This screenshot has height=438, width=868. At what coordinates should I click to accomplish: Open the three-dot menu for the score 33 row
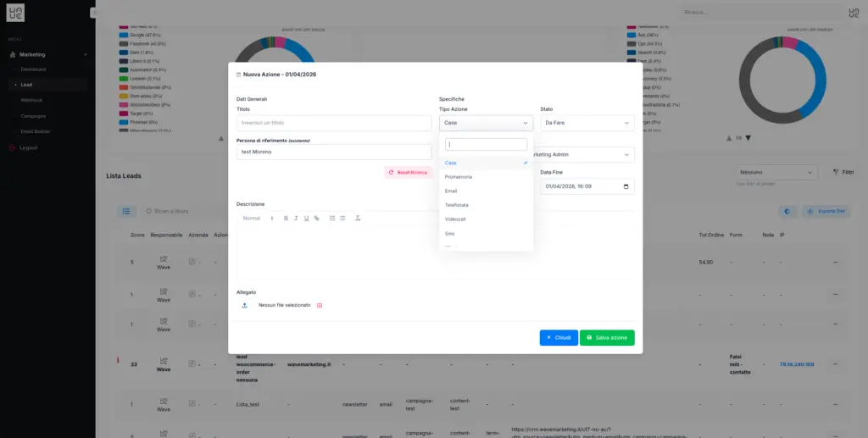coord(835,364)
